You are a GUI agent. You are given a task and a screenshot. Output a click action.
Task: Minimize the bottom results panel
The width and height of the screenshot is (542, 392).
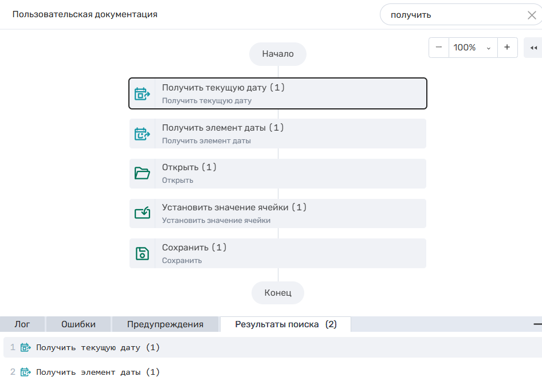click(537, 324)
